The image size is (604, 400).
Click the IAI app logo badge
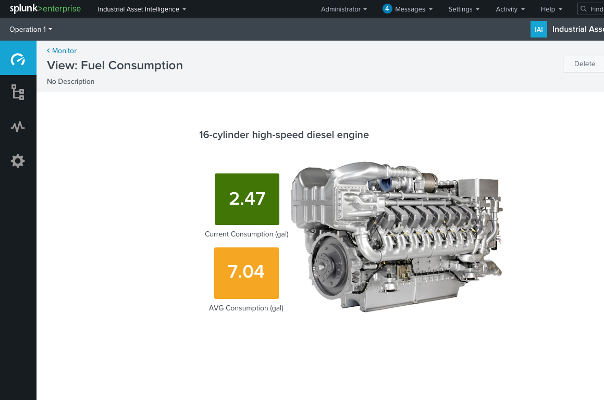[539, 29]
